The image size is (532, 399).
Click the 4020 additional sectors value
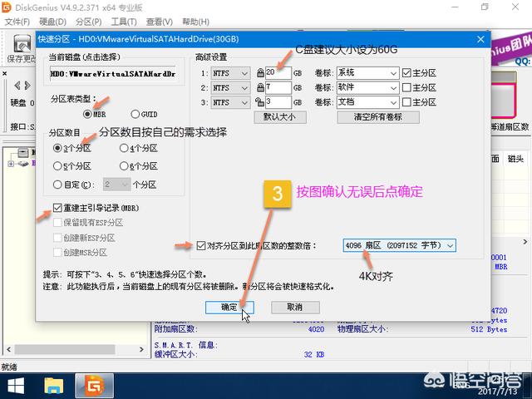coord(316,329)
